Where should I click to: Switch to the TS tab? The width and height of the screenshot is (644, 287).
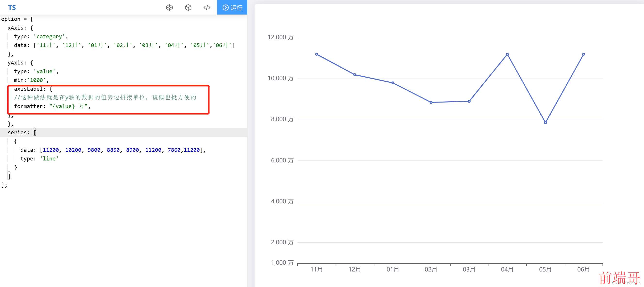point(12,8)
